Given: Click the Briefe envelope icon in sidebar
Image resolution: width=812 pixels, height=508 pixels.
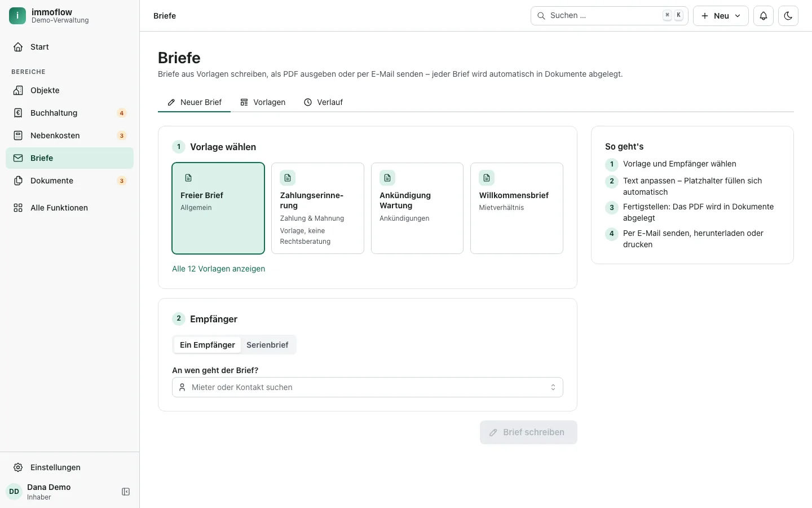Looking at the screenshot, I should tap(18, 158).
